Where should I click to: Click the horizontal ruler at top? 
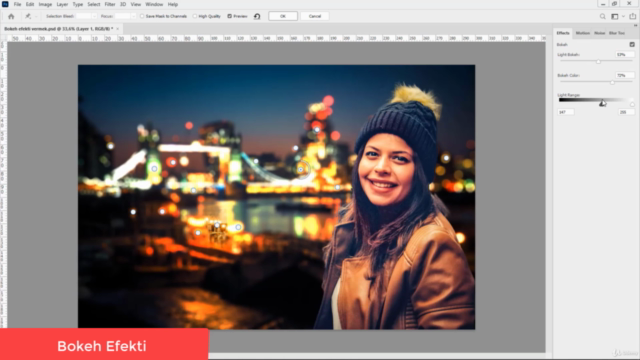276,38
